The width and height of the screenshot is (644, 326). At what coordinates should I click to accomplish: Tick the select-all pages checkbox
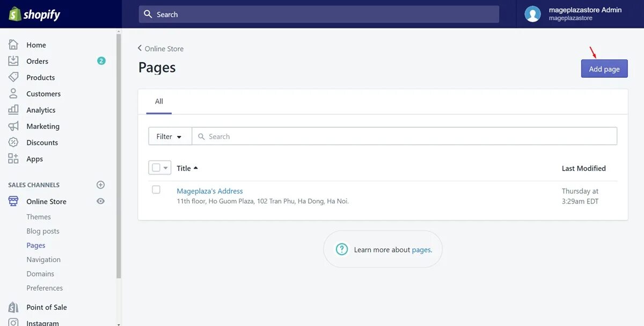(x=156, y=168)
